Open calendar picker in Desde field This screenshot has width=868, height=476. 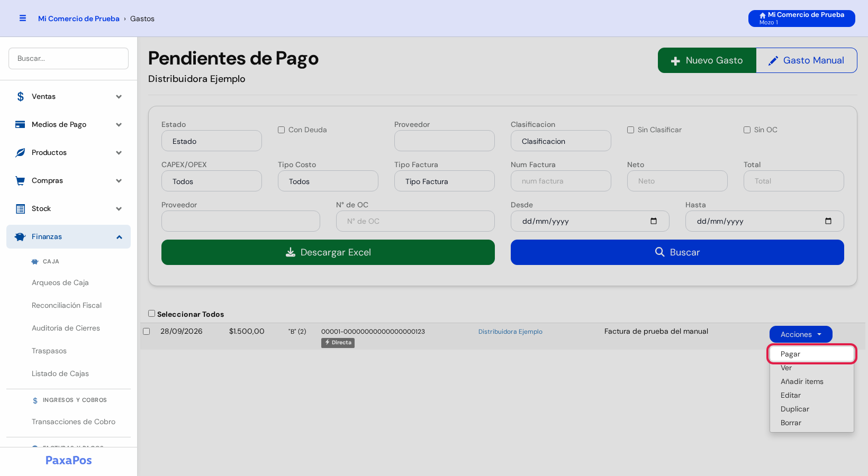[x=654, y=221]
